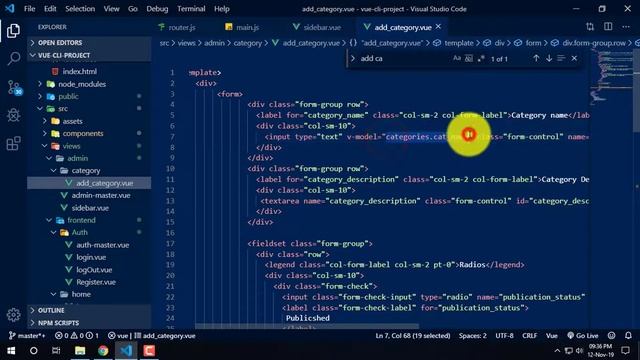The width and height of the screenshot is (640, 360).
Task: Open index.html in the explorer
Action: tap(80, 71)
